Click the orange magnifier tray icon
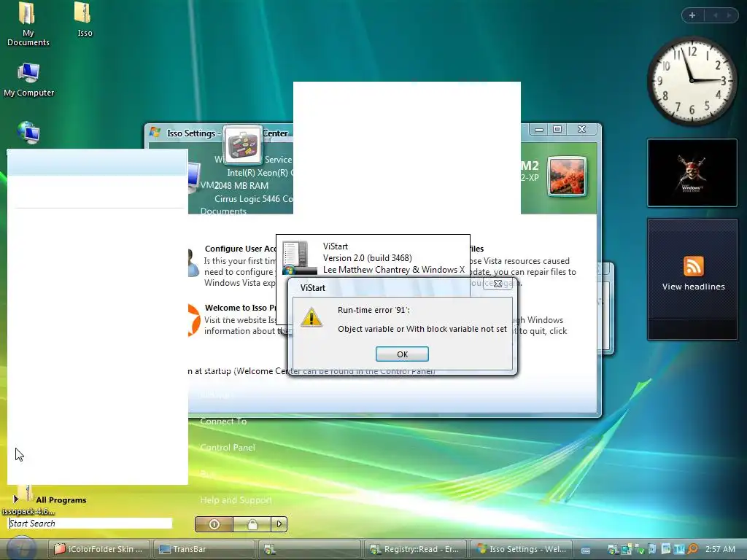Screen dimensions: 747x560 pyautogui.click(x=693, y=549)
